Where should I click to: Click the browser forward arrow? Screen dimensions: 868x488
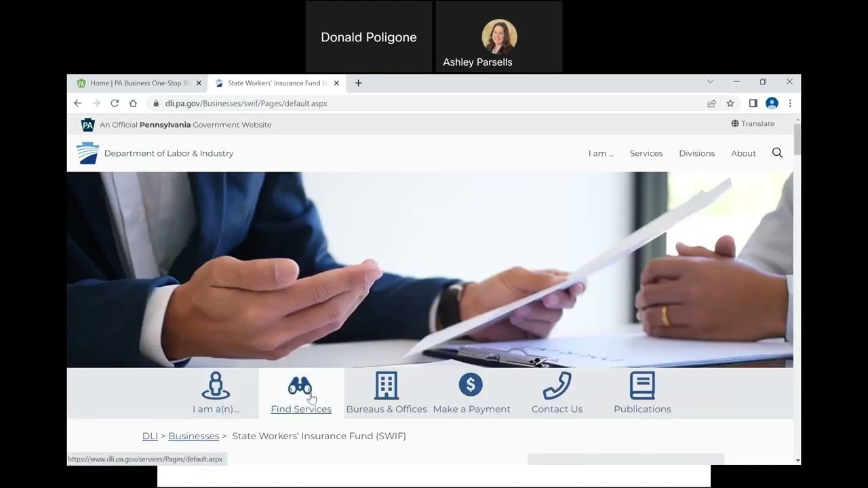coord(96,103)
